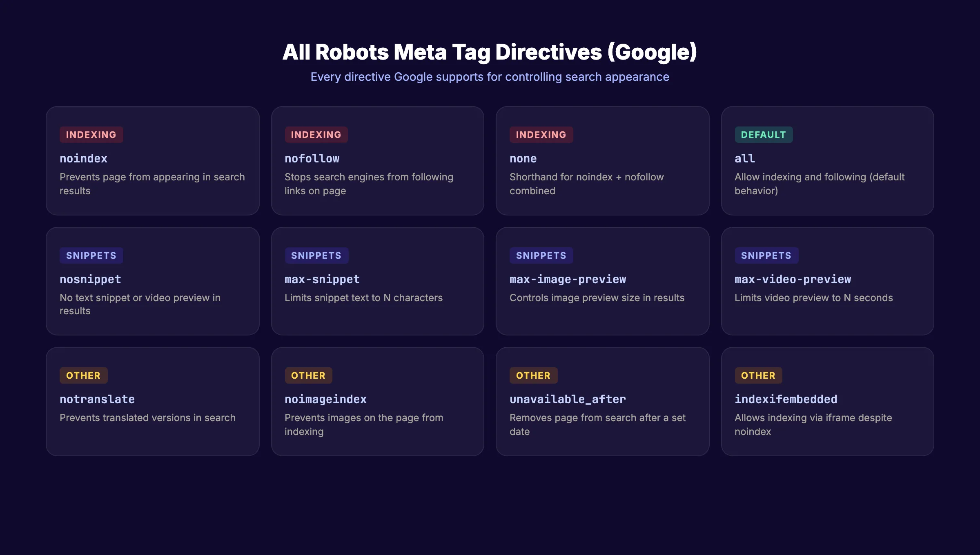Click 'Allows indexing via iframe despite noindex'

[813, 424]
